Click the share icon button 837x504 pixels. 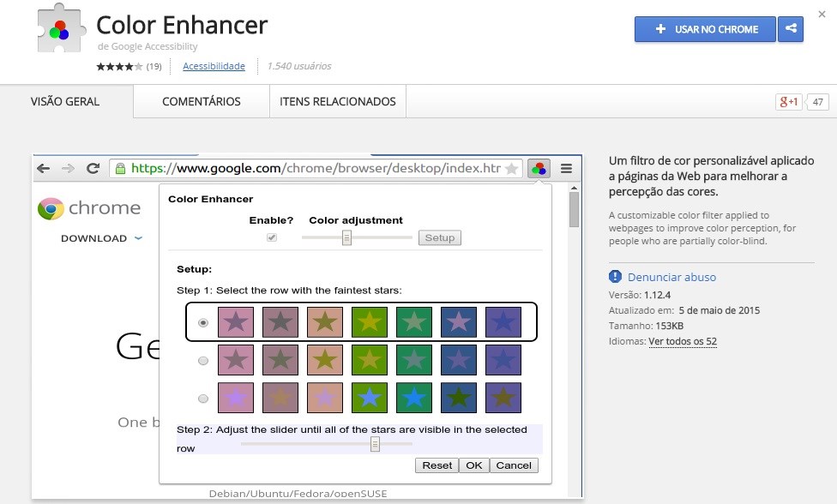[790, 29]
